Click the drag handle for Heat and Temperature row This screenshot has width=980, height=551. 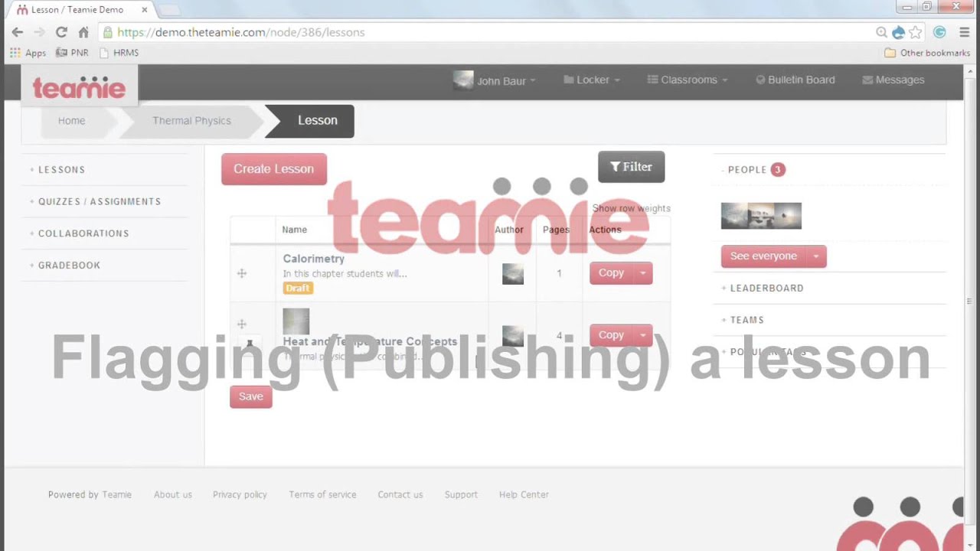pos(242,324)
